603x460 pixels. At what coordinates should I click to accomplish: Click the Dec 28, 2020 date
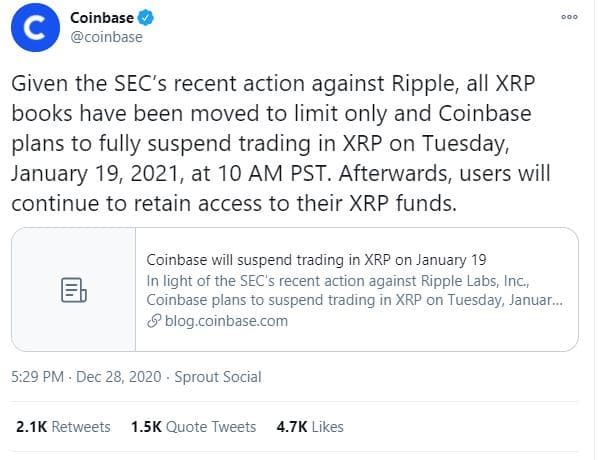121,377
